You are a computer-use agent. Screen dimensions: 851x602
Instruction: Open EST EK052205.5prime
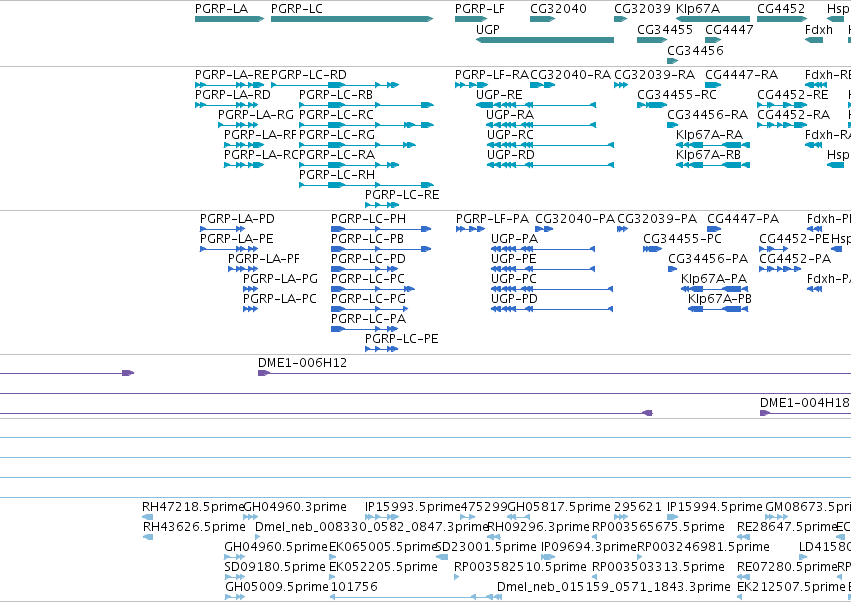(333, 577)
